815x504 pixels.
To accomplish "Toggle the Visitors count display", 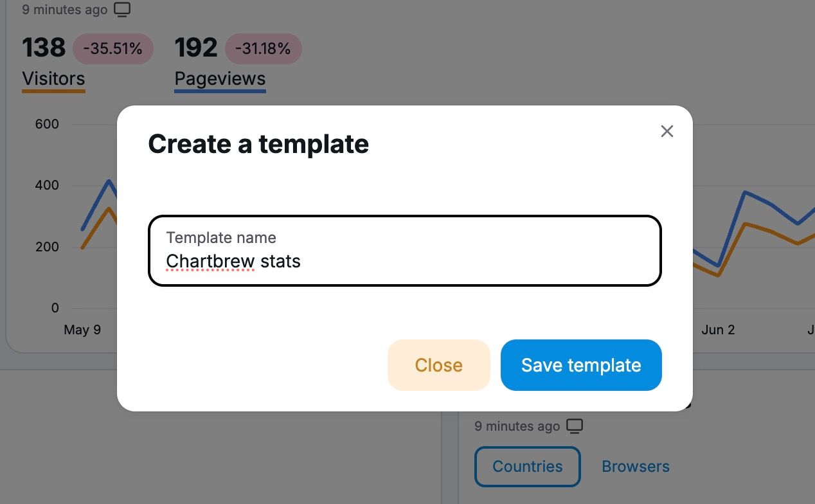I will point(44,47).
